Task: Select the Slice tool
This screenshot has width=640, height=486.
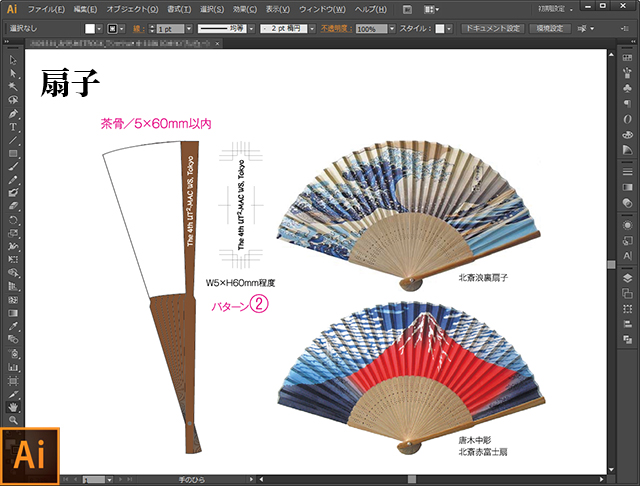Action: (13, 394)
